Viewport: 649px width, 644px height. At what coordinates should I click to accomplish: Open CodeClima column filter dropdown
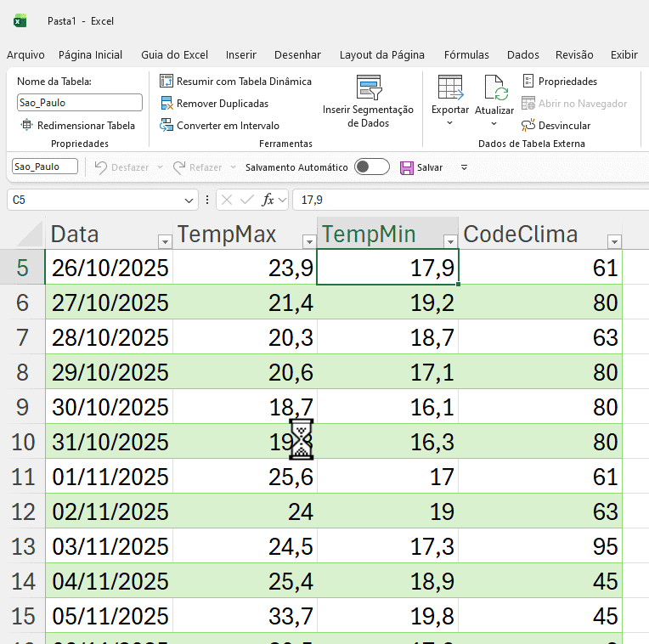(x=614, y=241)
